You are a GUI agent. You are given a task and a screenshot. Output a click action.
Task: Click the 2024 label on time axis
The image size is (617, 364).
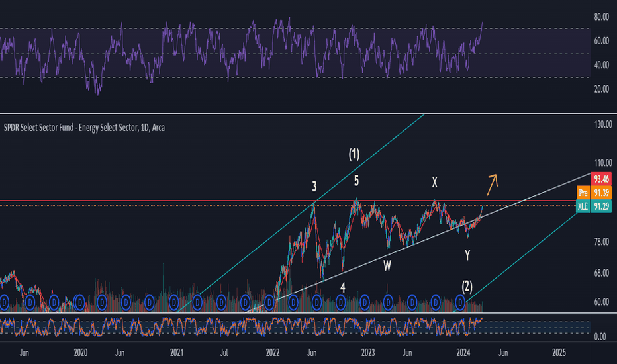point(463,353)
